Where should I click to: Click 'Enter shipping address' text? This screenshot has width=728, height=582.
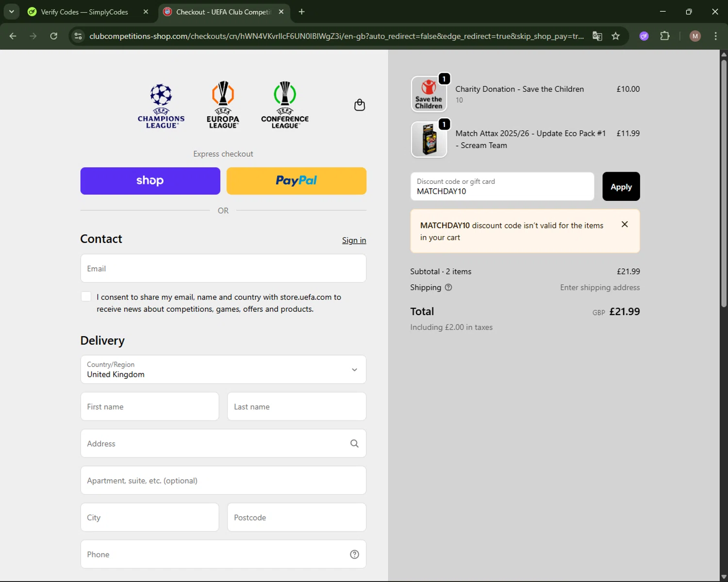[600, 287]
